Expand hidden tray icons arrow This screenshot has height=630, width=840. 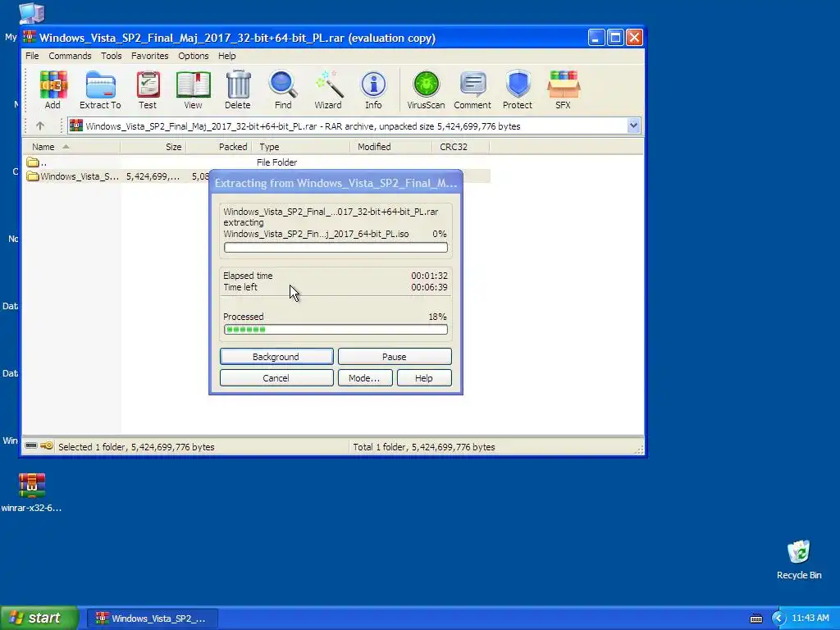[779, 619]
